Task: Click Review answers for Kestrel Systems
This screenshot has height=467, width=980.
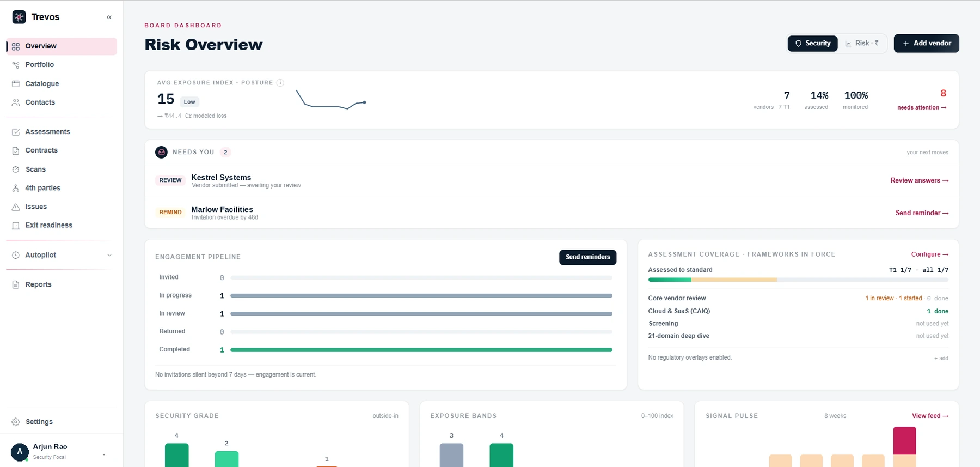Action: point(919,180)
